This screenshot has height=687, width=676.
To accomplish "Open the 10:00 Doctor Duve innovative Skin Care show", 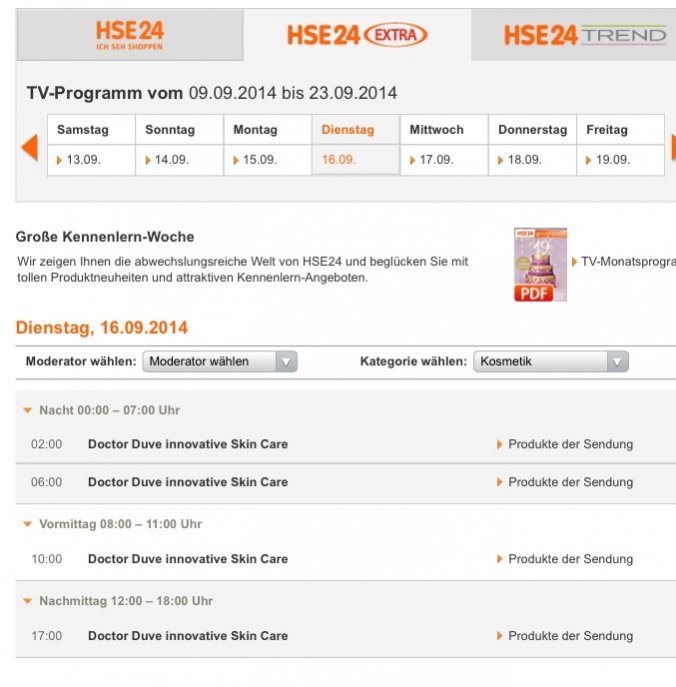I will 188,559.
